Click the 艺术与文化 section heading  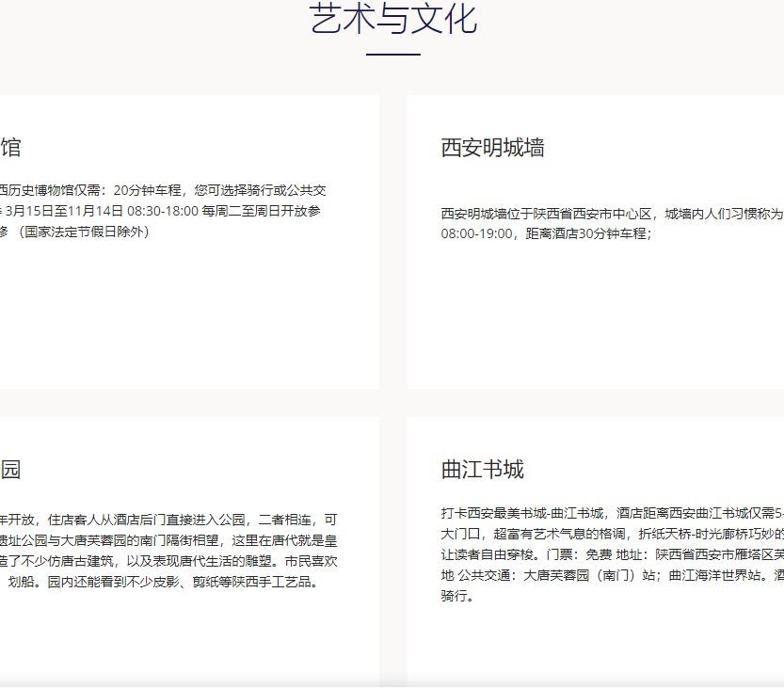(392, 19)
